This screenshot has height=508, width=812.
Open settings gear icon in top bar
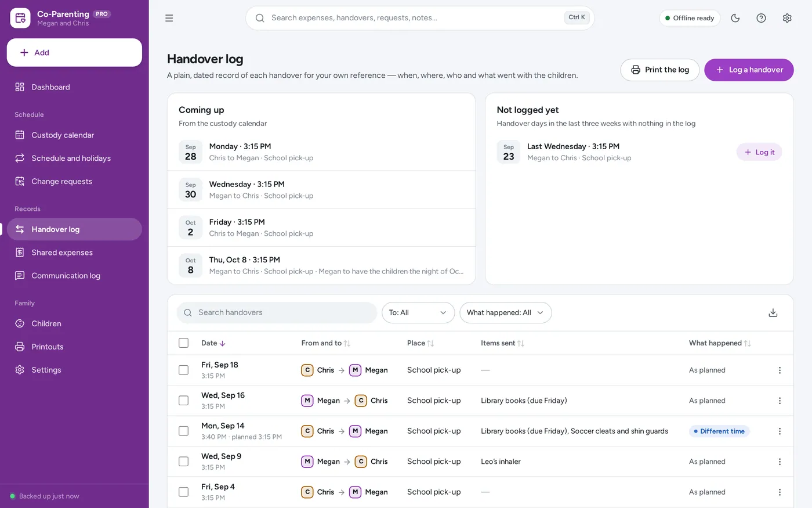pyautogui.click(x=787, y=18)
